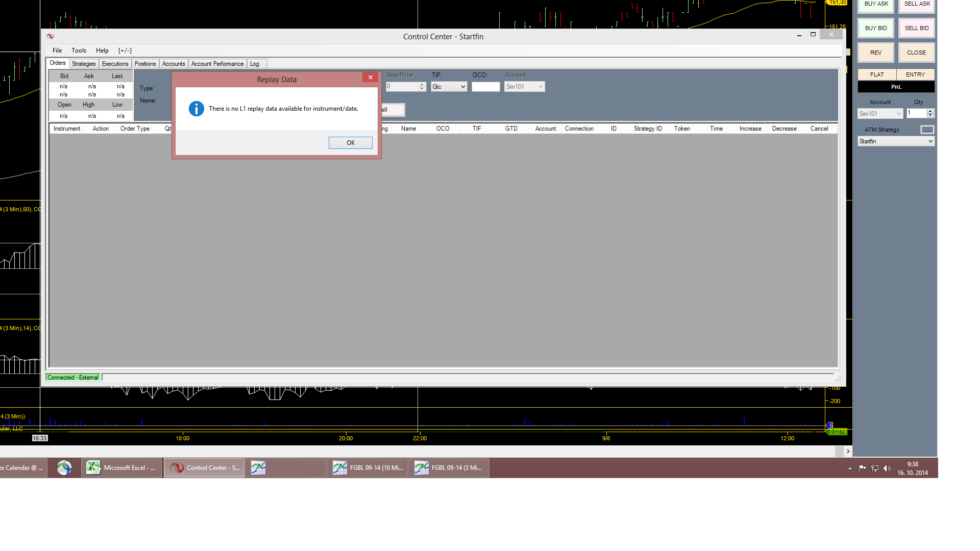Open FGBL 09-14 10 Min chart taskbar icon

367,468
